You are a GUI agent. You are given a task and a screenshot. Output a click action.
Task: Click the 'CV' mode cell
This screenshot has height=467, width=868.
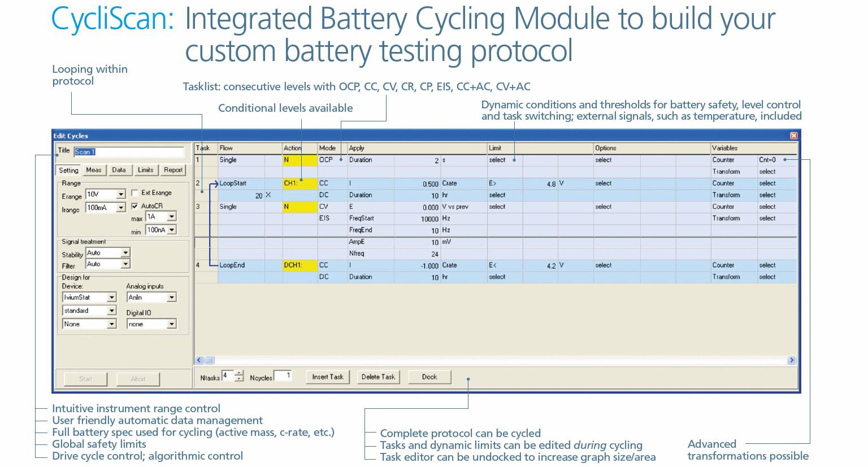pos(332,207)
